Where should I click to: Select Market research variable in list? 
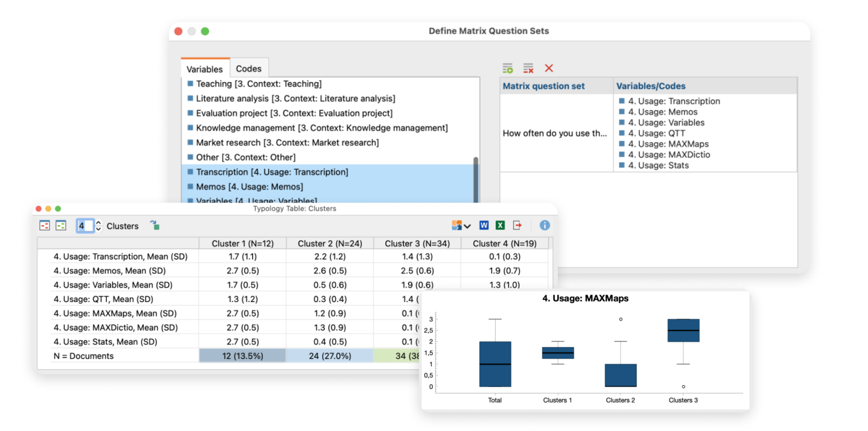(x=287, y=143)
